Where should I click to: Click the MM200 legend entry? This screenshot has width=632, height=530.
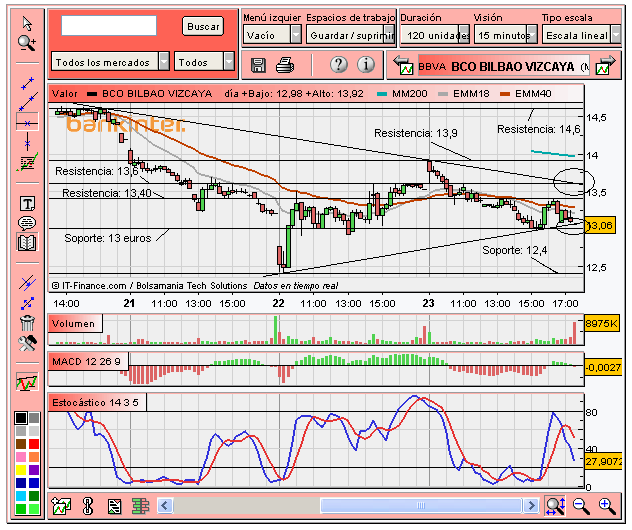coord(402,94)
